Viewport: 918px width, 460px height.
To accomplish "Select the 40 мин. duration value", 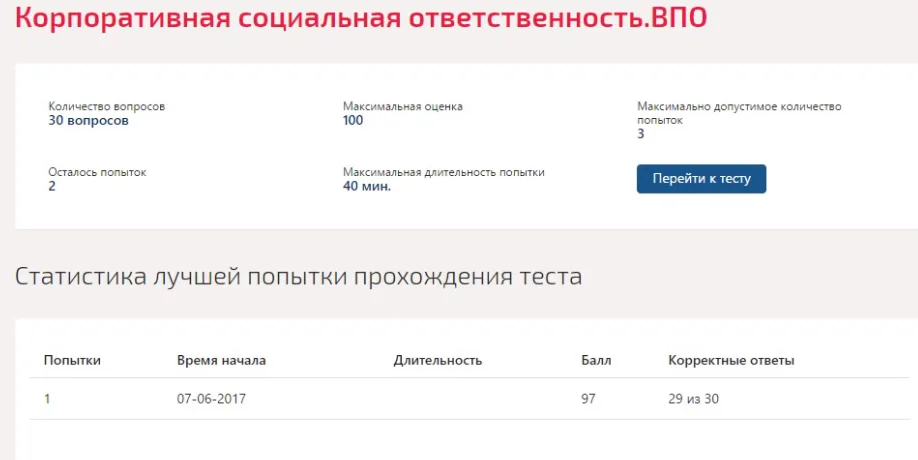I will coord(367,187).
